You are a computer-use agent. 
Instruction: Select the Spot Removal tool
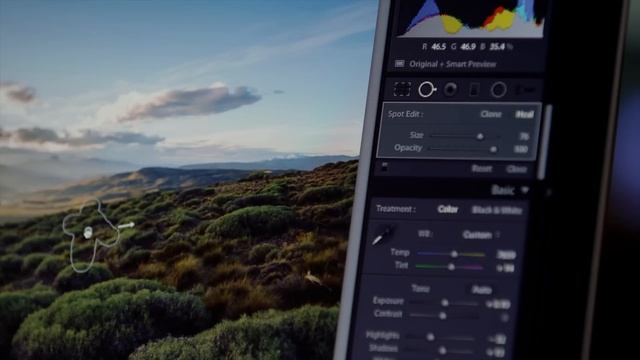[427, 89]
